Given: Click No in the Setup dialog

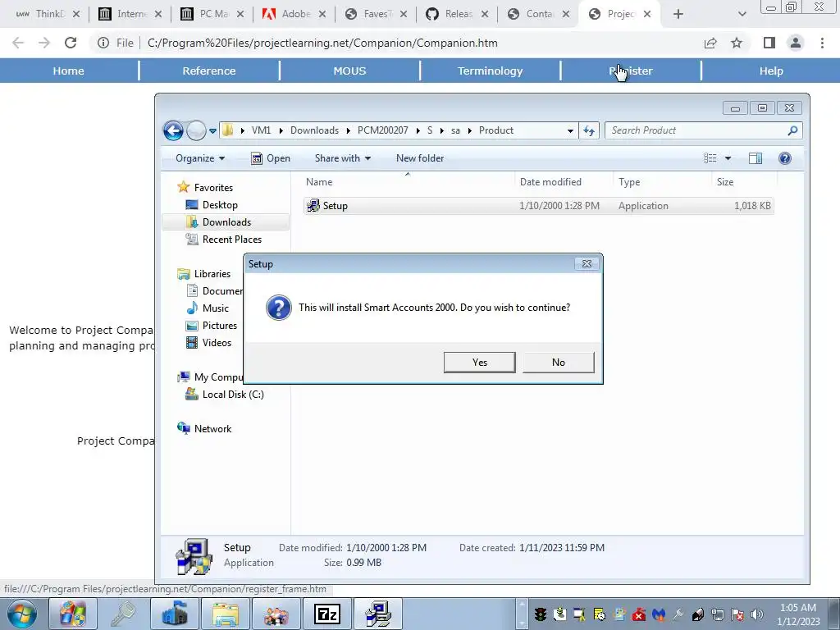Looking at the screenshot, I should tap(558, 362).
